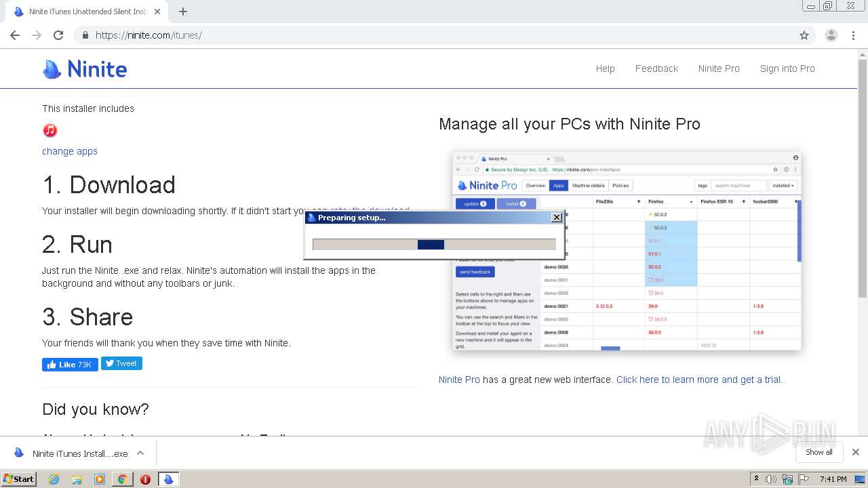Image resolution: width=868 pixels, height=488 pixels.
Task: Click the volume speaker tray icon
Action: pos(771,479)
